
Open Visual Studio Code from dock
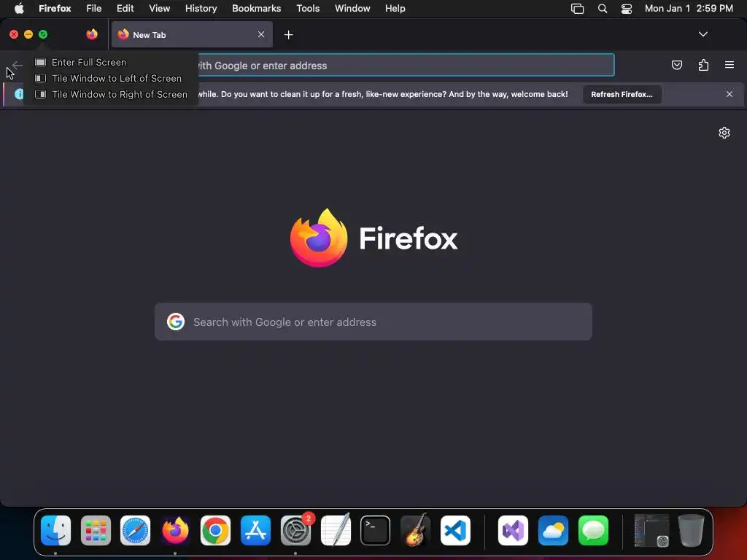(455, 530)
